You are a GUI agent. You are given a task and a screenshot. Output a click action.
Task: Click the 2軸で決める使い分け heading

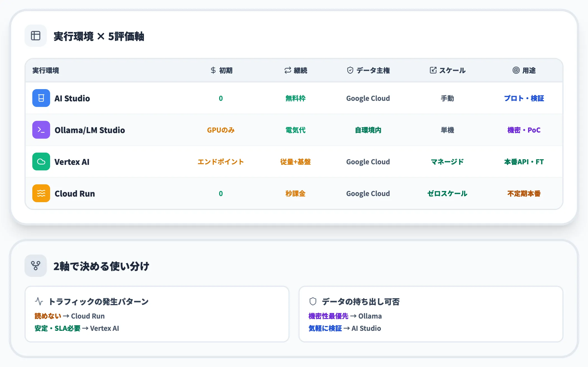(x=101, y=266)
